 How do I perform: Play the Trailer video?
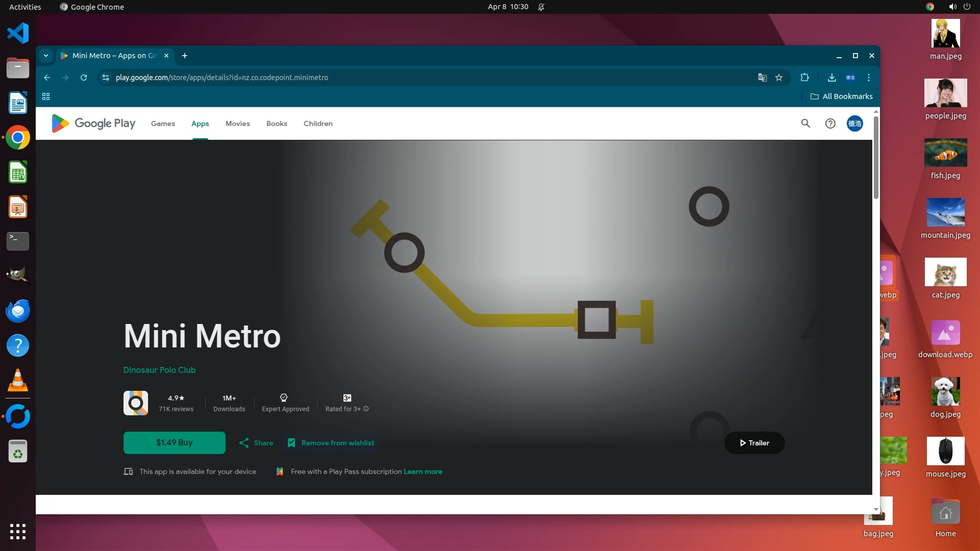point(754,443)
